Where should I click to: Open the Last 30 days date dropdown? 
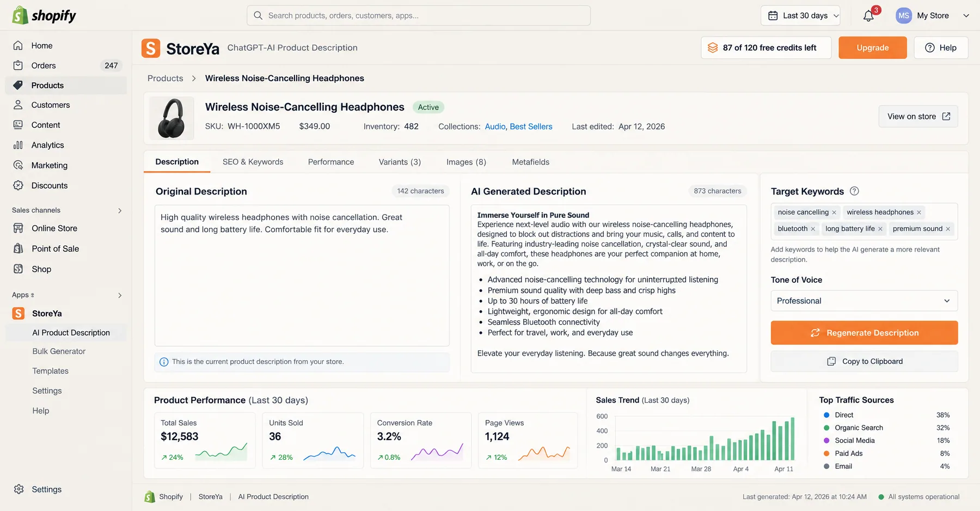coord(800,16)
